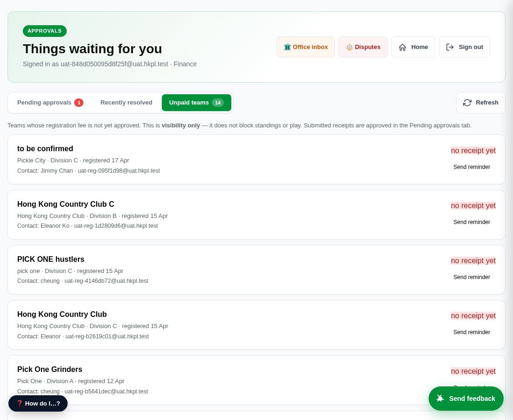513x420 pixels.
Task: Click the Sign out arrow icon
Action: (450, 47)
